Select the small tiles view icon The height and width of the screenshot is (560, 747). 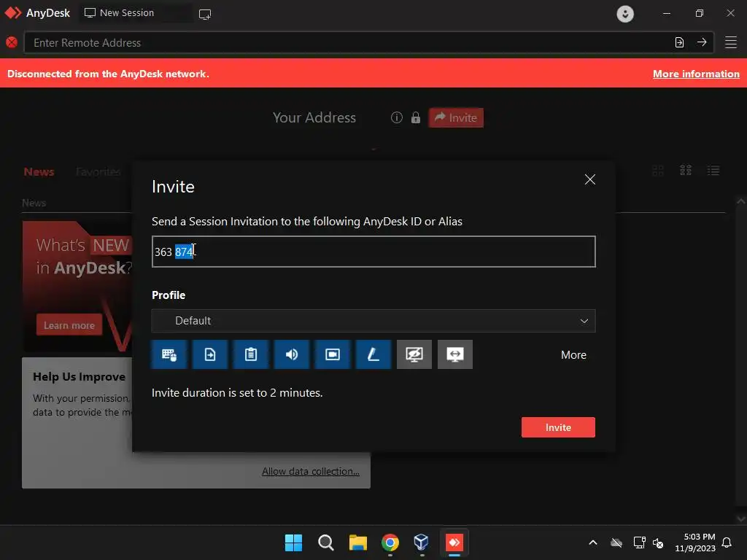[x=686, y=171]
